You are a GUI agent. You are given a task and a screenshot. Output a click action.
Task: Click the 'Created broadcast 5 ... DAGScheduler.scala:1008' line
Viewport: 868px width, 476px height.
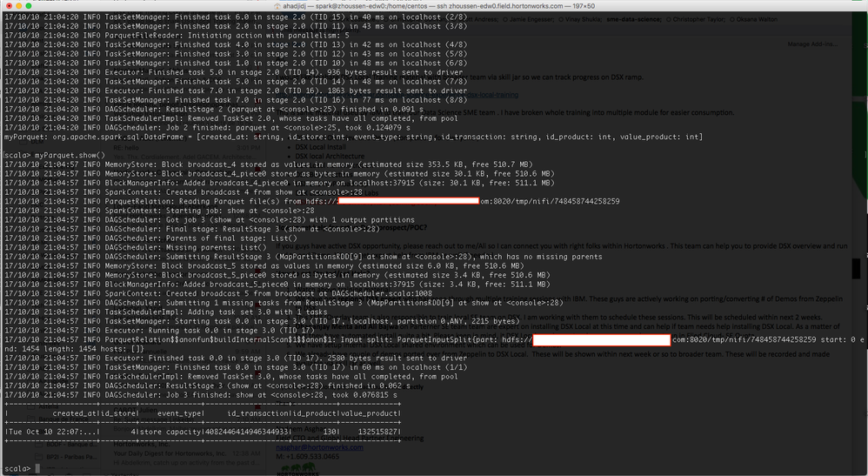218,293
